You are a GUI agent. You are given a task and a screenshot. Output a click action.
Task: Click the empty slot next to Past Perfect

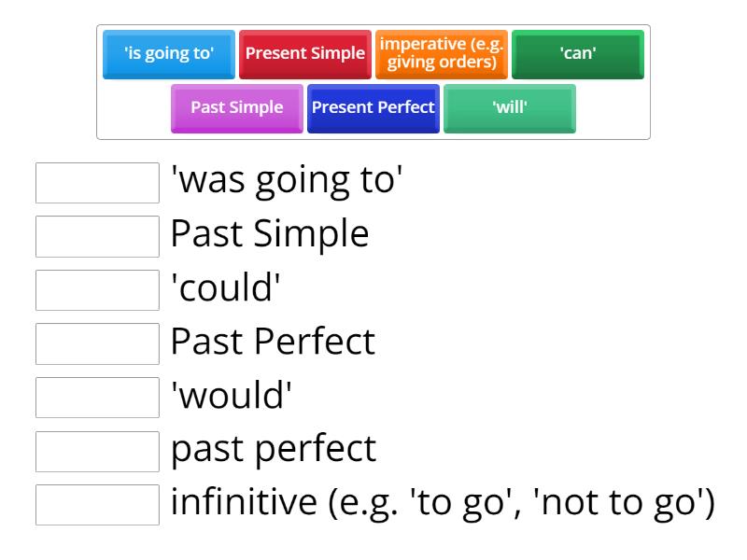pos(97,344)
